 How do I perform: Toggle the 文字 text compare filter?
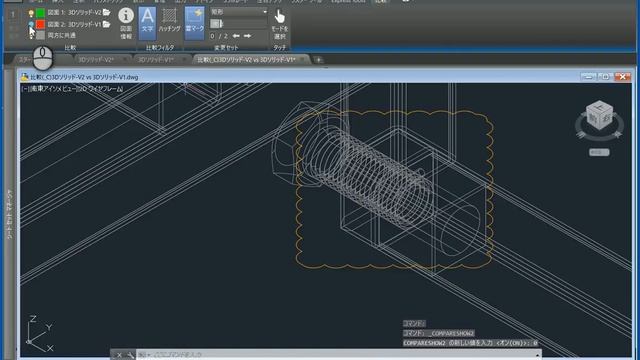147,23
